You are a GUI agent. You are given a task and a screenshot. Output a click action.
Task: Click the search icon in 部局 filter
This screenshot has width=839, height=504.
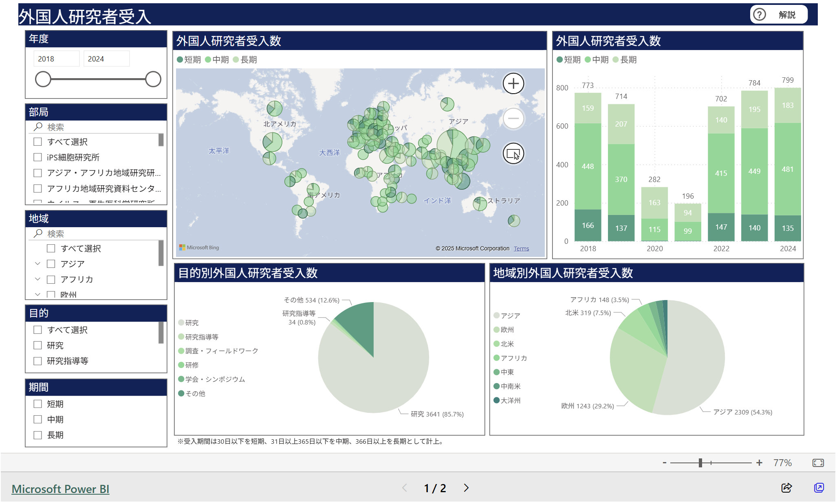[38, 127]
